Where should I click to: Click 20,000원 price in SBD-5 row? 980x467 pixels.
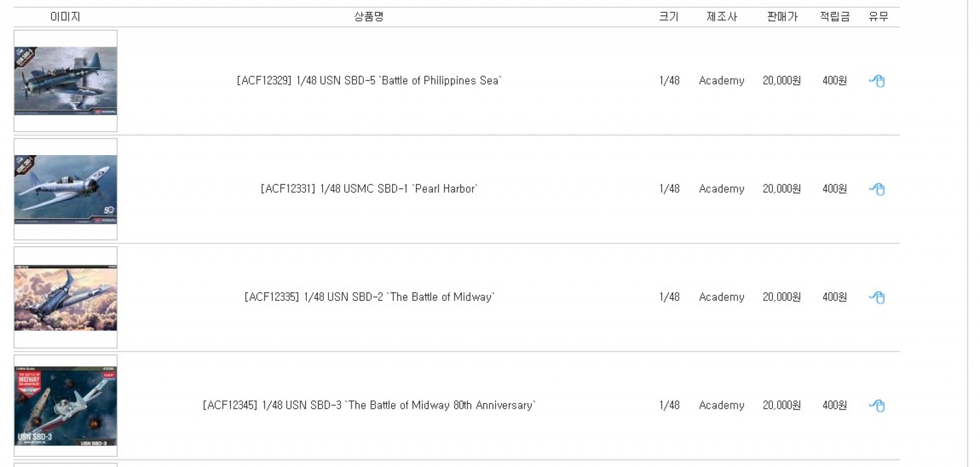click(x=782, y=81)
